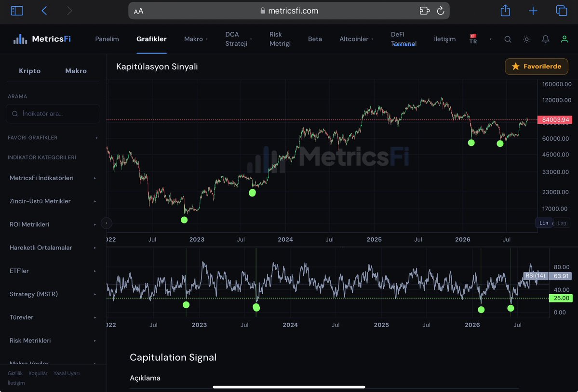The height and width of the screenshot is (392, 578).
Task: Switch to the Kripto tab
Action: pyautogui.click(x=30, y=71)
